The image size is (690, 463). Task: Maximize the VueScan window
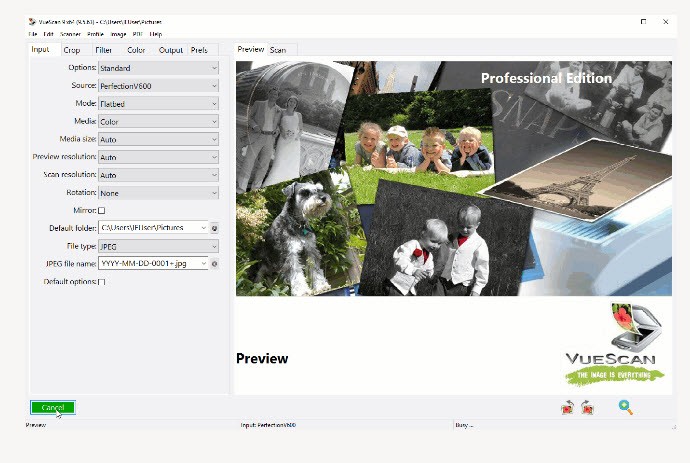[x=643, y=22]
